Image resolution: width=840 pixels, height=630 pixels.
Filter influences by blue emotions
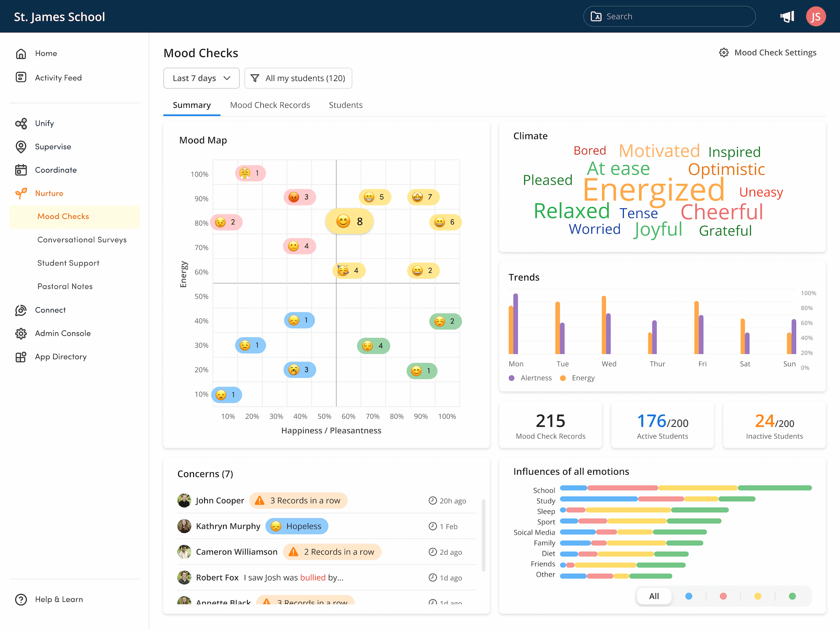[x=688, y=596]
